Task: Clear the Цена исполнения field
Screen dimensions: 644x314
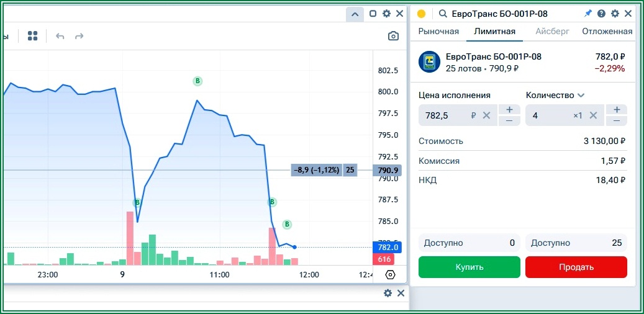Action: pos(486,115)
